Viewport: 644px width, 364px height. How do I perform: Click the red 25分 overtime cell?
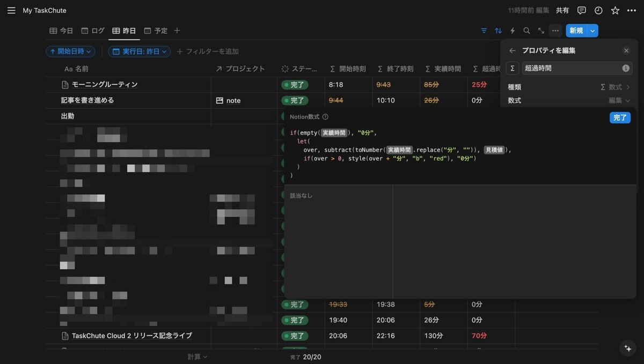[479, 85]
